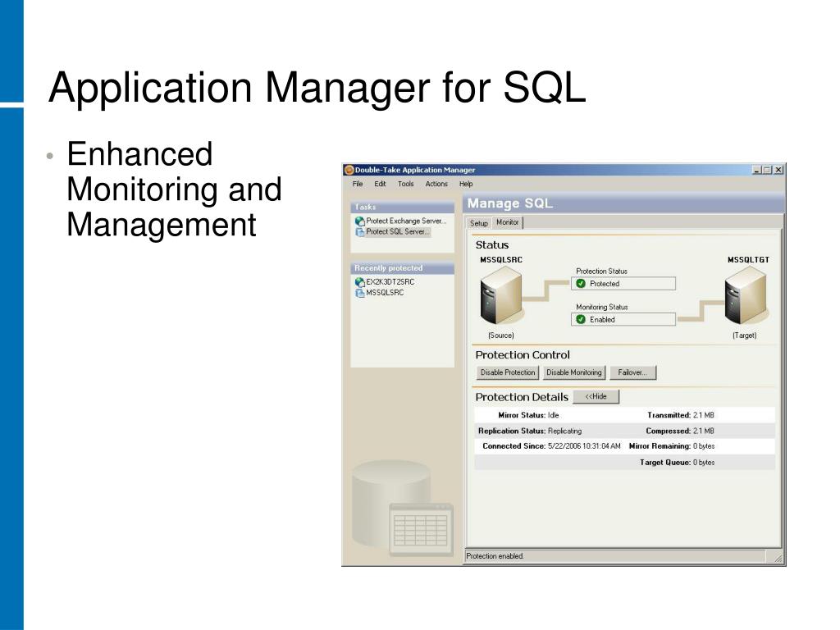840x630 pixels.
Task: Click the Protection enabled status bar text
Action: (x=495, y=556)
